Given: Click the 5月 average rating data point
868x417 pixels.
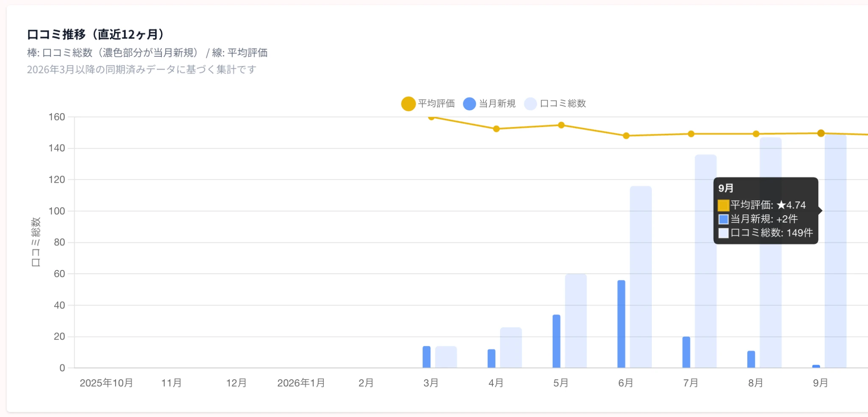Looking at the screenshot, I should pyautogui.click(x=561, y=125).
